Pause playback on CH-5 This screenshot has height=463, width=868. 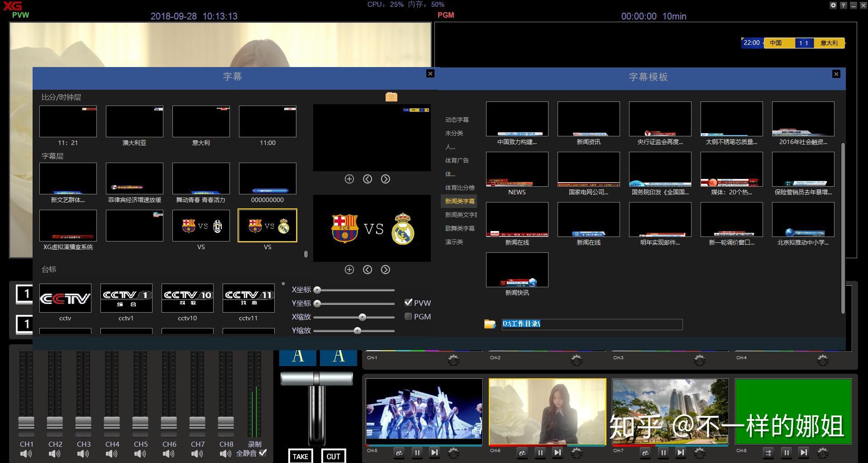click(417, 453)
